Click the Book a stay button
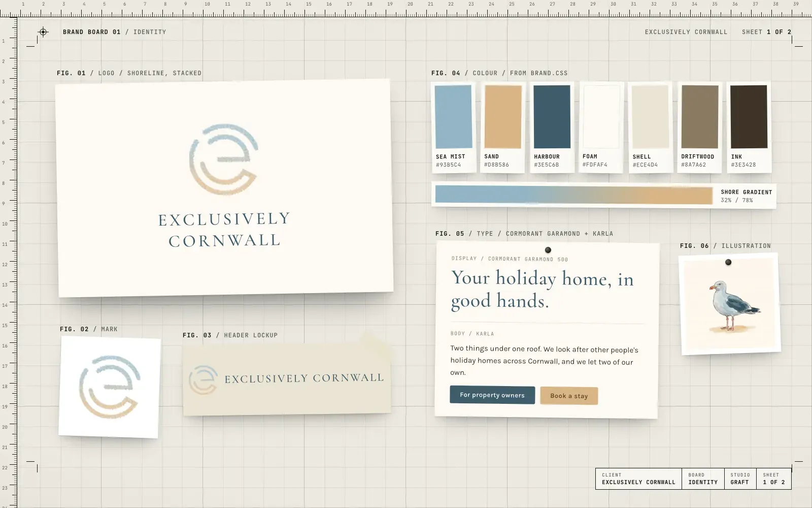812x508 pixels. pyautogui.click(x=569, y=396)
